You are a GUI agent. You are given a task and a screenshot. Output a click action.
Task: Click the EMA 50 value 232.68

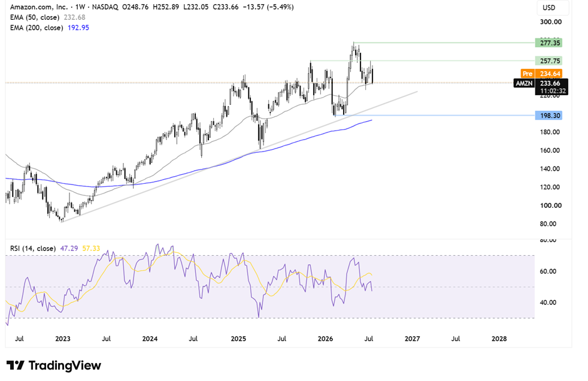tap(75, 17)
